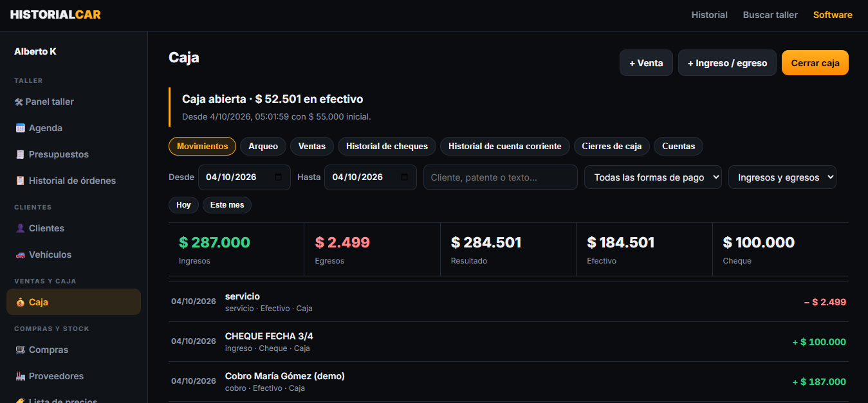Open Panel taller in the sidebar
The height and width of the screenshot is (403, 868).
74,102
